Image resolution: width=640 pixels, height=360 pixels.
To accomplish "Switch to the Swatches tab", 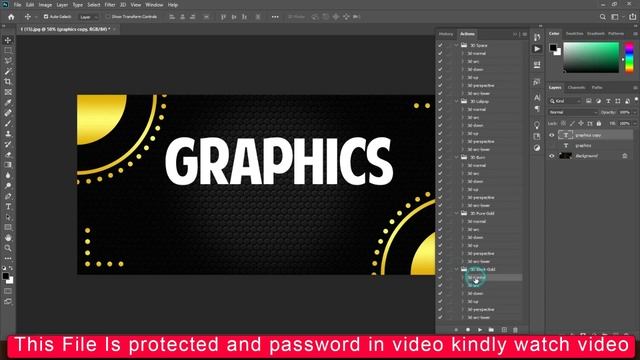I will coord(574,33).
